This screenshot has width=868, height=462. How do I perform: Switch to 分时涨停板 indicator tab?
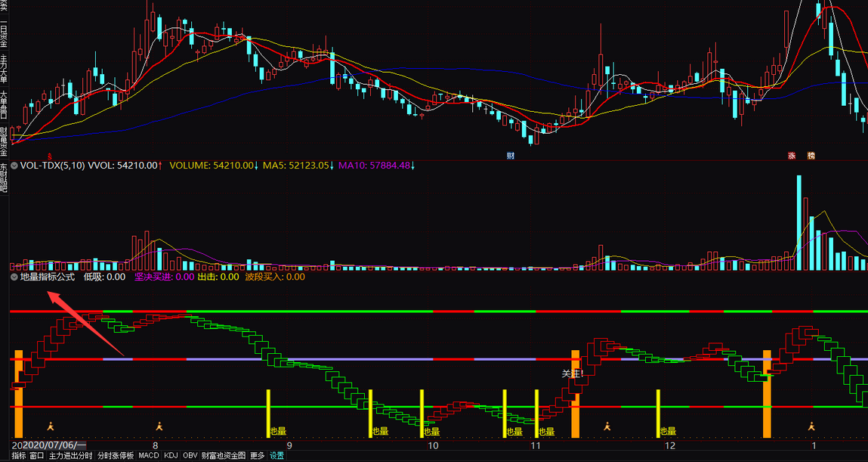click(116, 456)
